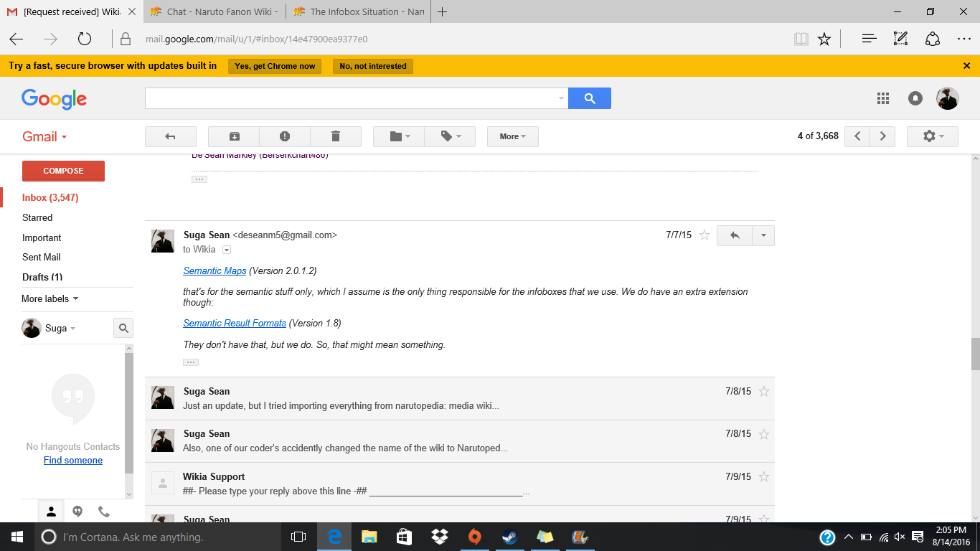The height and width of the screenshot is (551, 980).
Task: Delete conversation with the trash icon
Action: coord(335,136)
